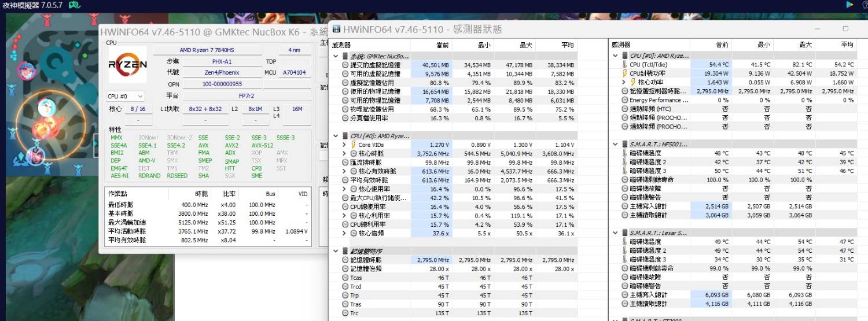Image resolution: width=868 pixels, height=321 pixels.
Task: Click the right-panel 當前 column header
Action: pyautogui.click(x=711, y=45)
